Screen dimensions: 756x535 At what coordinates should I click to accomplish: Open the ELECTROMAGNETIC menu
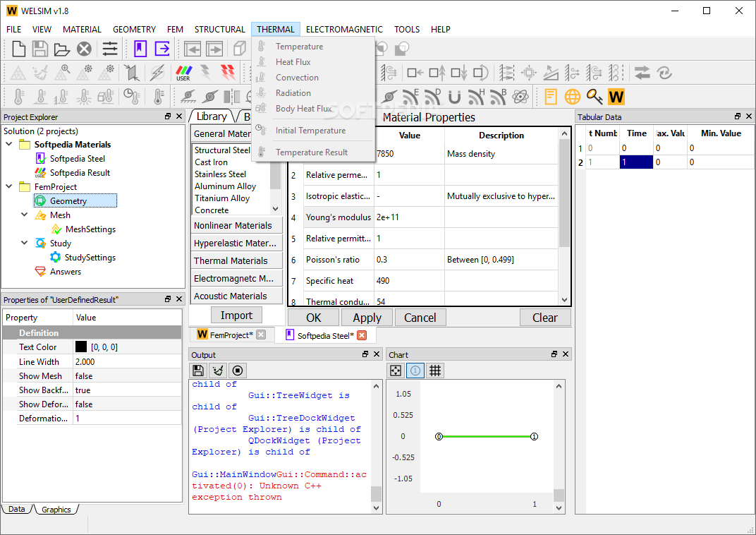[344, 30]
